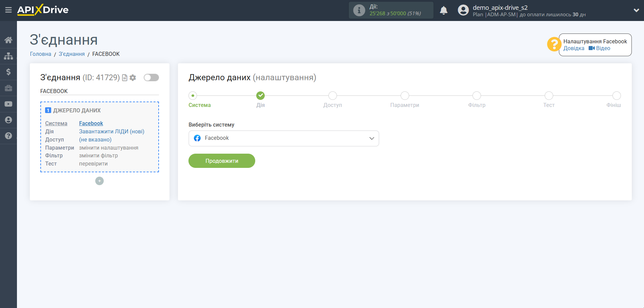
Task: Click the document icon next to connection ID
Action: click(x=125, y=78)
